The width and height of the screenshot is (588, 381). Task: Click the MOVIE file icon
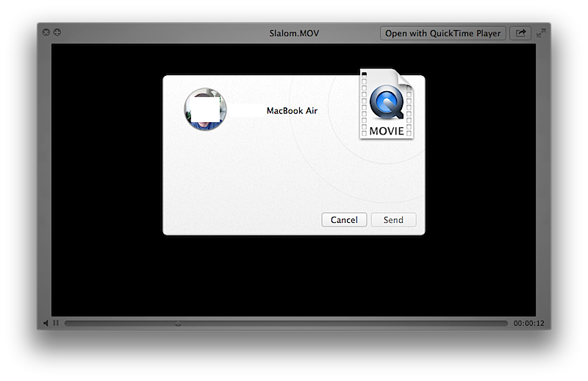pyautogui.click(x=387, y=104)
